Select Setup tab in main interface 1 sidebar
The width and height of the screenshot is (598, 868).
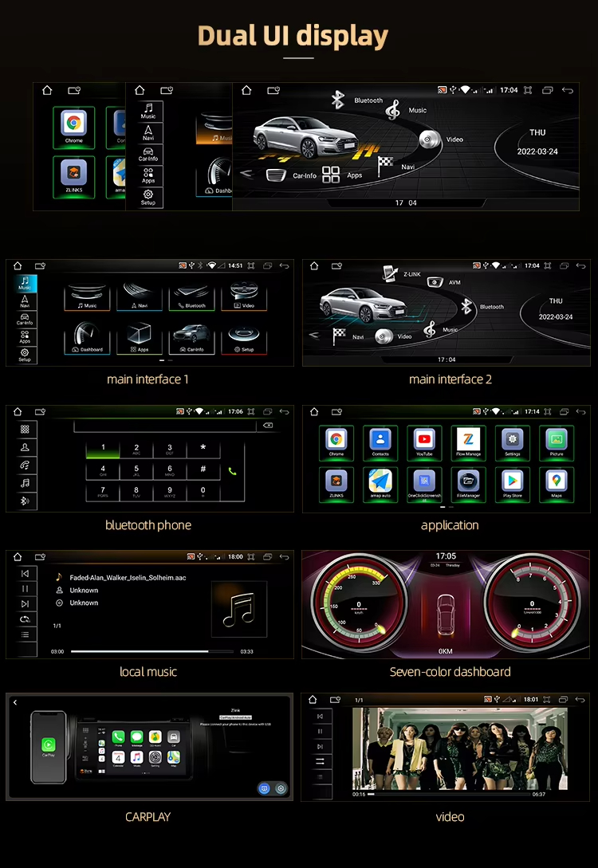click(25, 355)
